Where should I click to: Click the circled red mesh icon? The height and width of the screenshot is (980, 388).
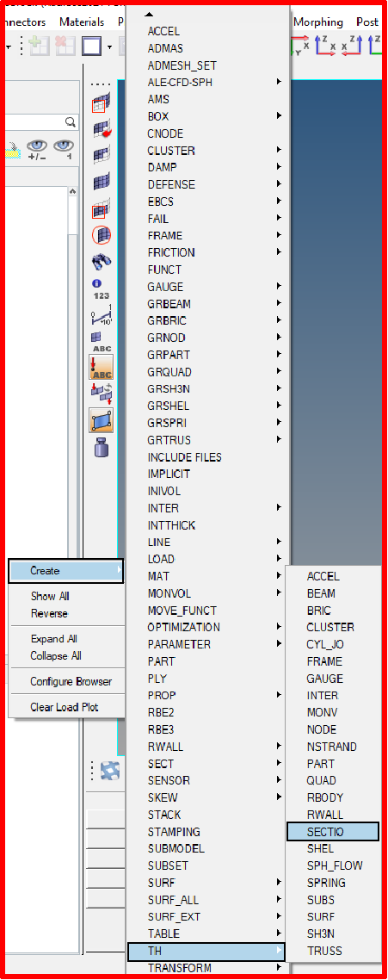point(102,236)
